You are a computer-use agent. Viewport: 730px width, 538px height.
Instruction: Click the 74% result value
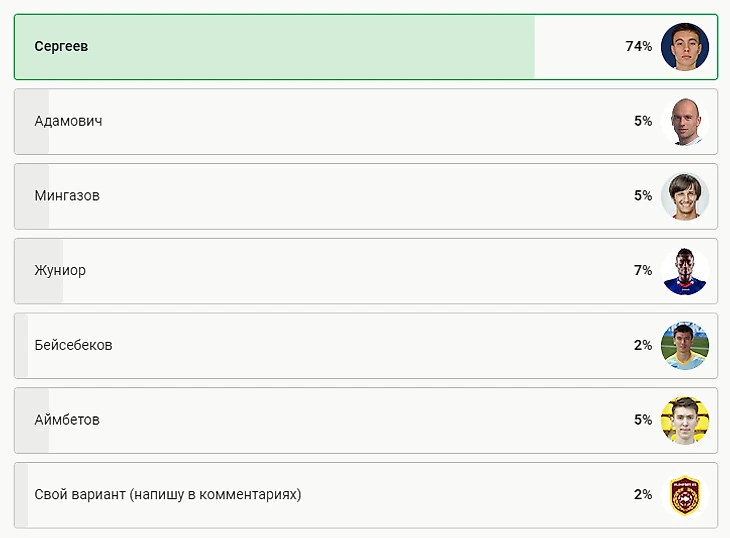(x=638, y=47)
